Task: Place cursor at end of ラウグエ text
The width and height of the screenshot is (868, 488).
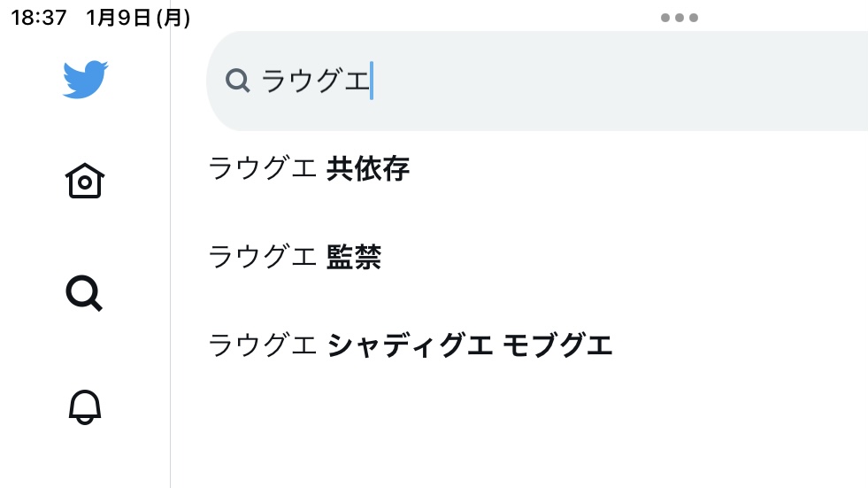Action: pyautogui.click(x=371, y=81)
